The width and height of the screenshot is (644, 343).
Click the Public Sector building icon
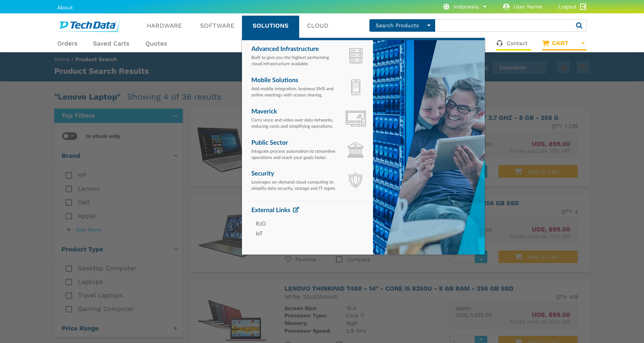pyautogui.click(x=356, y=150)
